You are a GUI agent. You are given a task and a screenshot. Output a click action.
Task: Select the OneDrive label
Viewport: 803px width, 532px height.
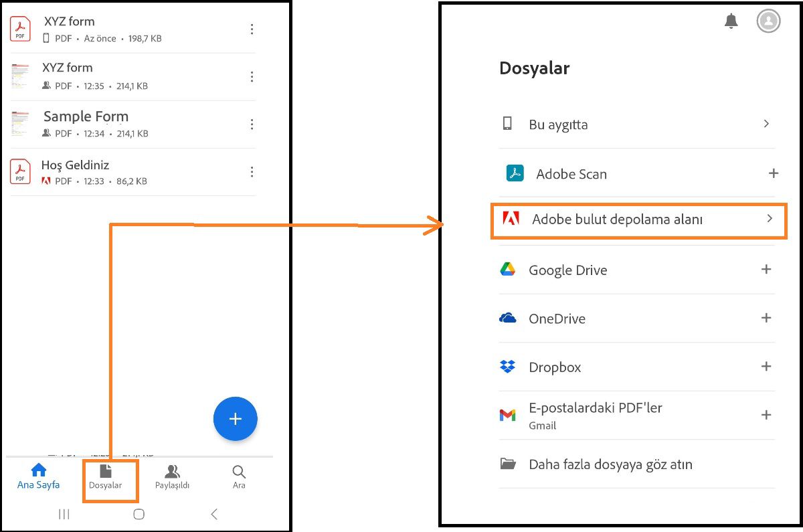pyautogui.click(x=557, y=319)
